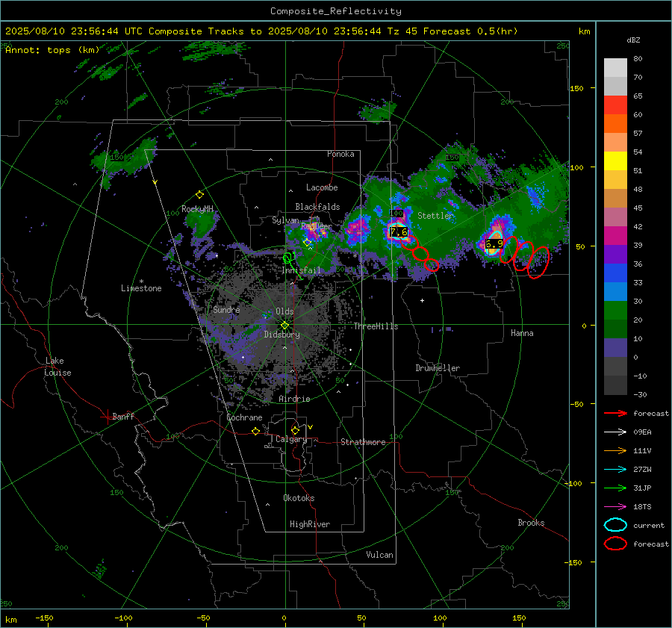Click the 'Annot: tops (km)' label
Screen dimensions: 672x628
click(52, 50)
